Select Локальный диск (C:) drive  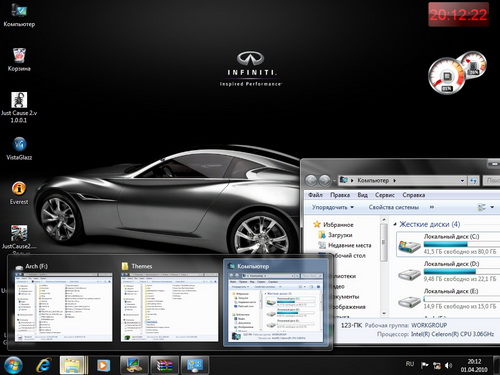click(448, 244)
